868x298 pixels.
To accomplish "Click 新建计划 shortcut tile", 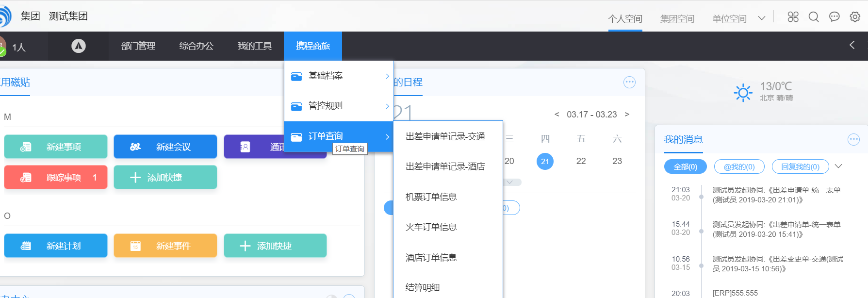I will click(56, 246).
